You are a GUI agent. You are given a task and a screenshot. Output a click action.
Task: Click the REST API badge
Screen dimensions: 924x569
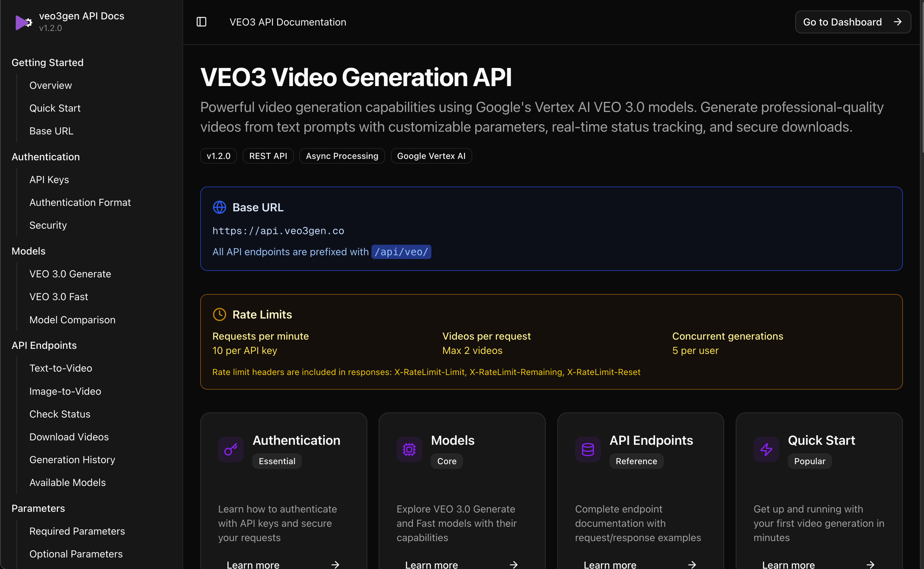click(268, 156)
